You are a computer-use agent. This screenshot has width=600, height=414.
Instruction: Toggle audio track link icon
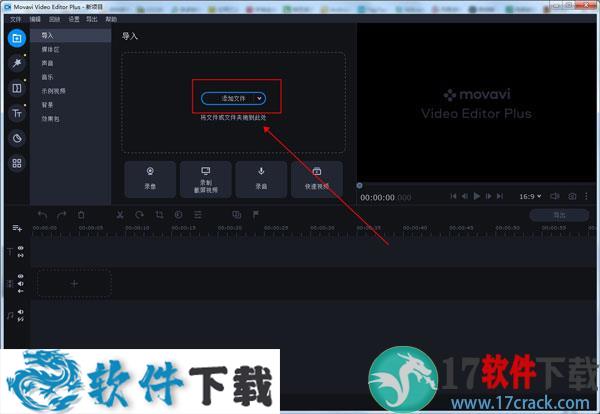click(x=21, y=319)
